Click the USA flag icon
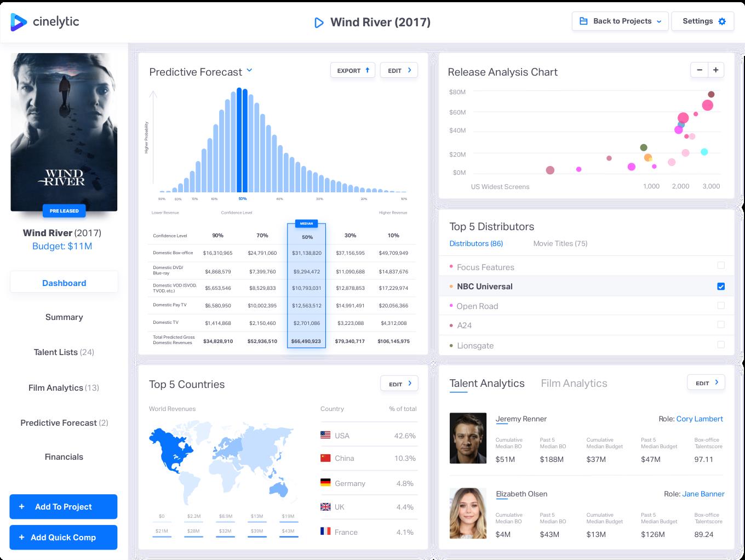 (x=325, y=435)
